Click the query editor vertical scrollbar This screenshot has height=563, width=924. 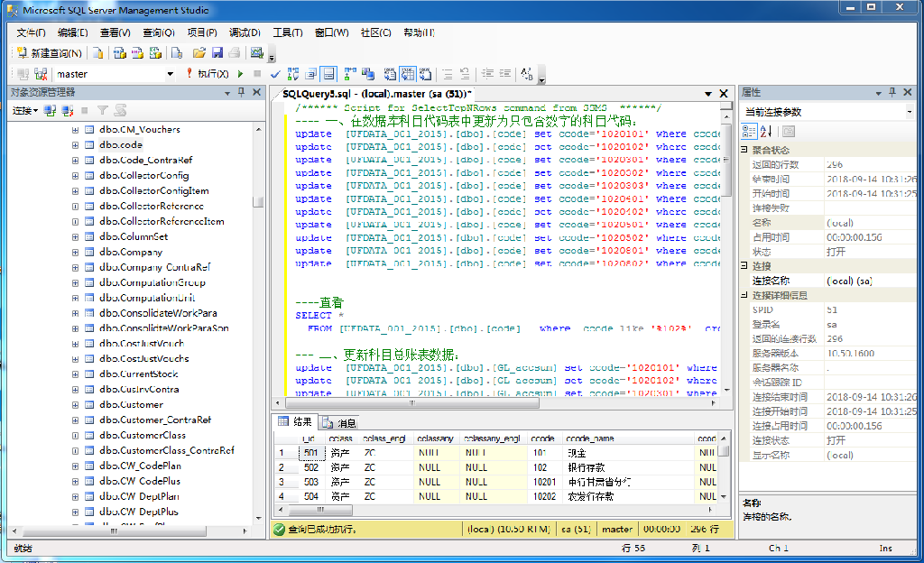pos(726,254)
